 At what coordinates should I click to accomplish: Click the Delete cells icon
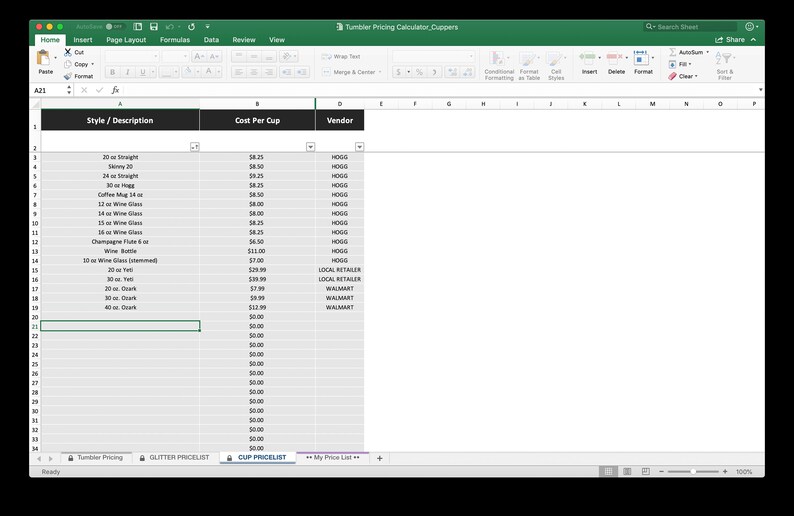tap(615, 57)
